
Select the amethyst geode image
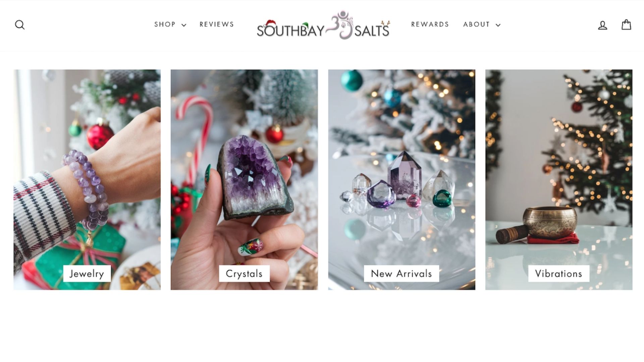[244, 180]
